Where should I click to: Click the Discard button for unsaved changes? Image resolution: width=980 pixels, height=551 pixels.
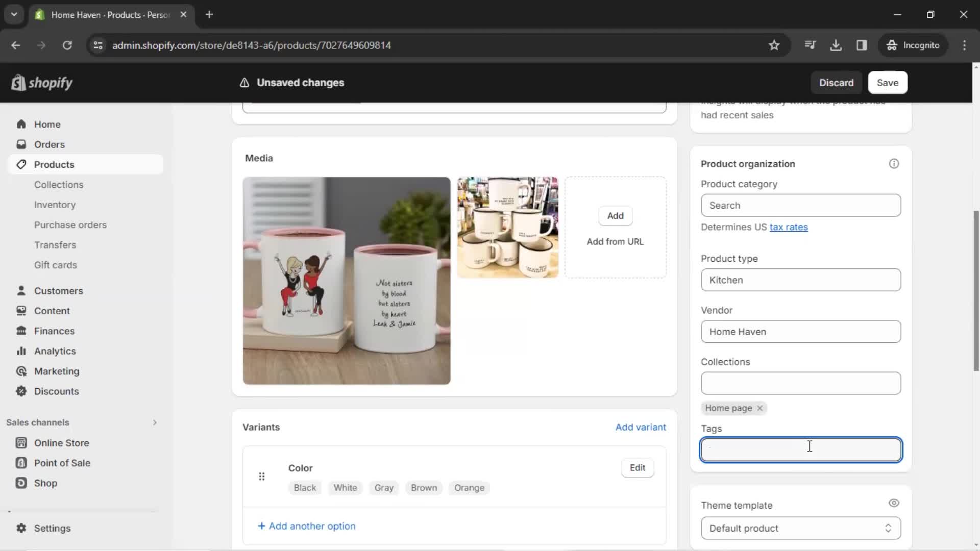point(836,82)
